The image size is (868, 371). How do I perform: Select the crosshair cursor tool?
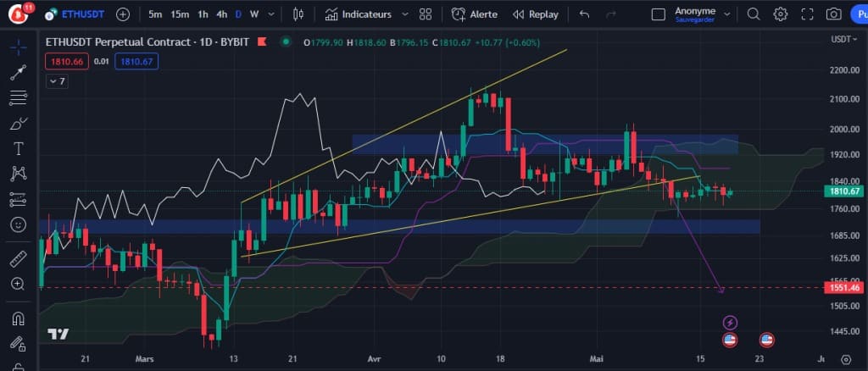(x=19, y=47)
